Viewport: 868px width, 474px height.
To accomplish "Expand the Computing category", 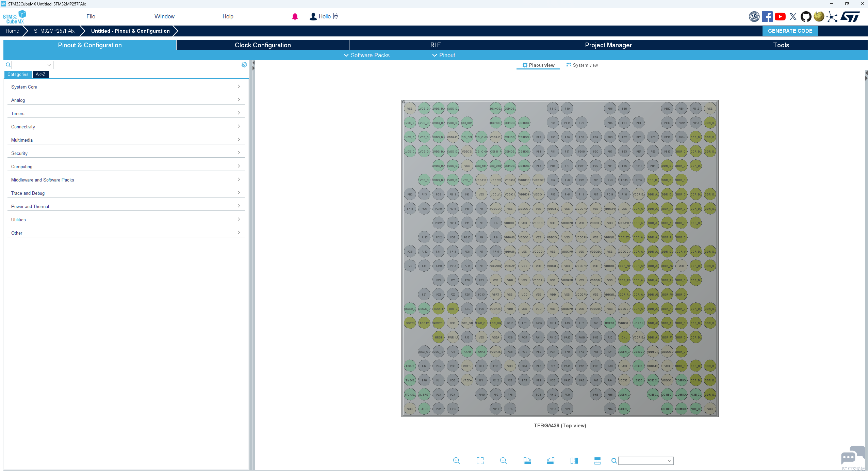I will 126,167.
